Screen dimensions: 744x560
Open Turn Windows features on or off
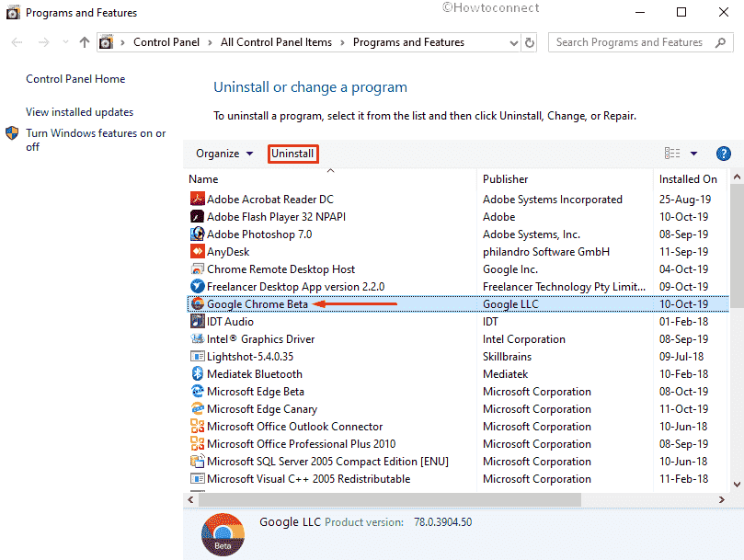96,140
